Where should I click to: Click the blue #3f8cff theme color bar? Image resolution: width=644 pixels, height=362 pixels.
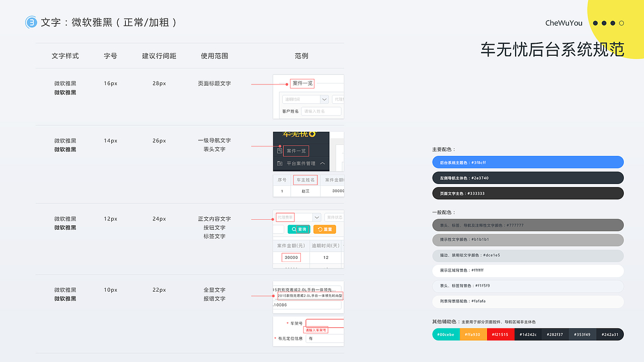528,162
